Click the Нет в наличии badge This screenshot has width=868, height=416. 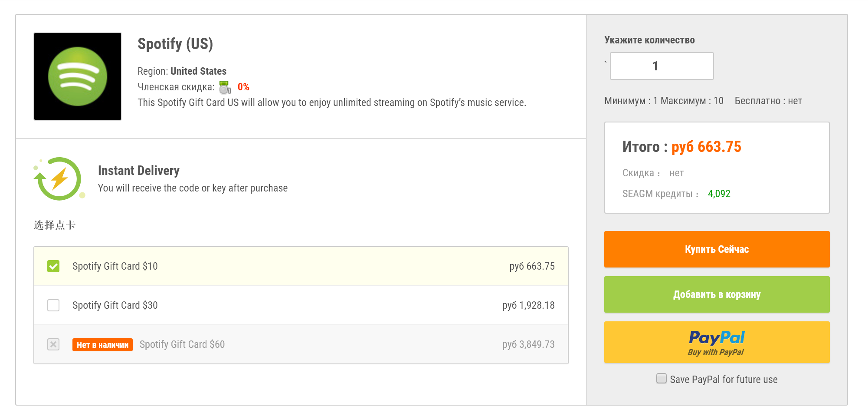coord(102,345)
